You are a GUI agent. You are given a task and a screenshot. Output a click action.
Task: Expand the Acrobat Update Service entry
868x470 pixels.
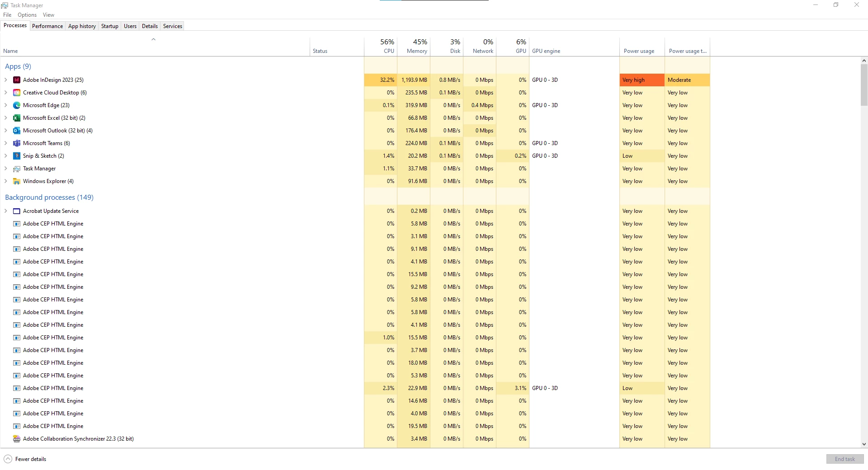coord(6,211)
